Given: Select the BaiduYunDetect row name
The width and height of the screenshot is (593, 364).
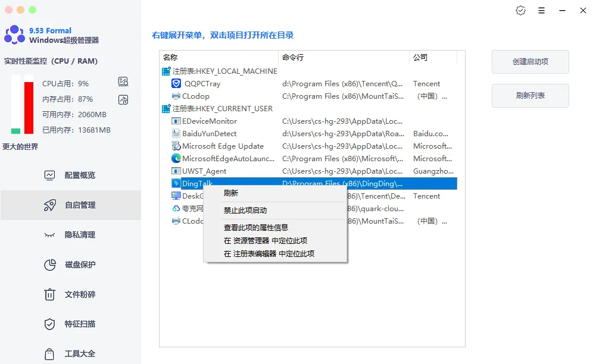Looking at the screenshot, I should (209, 133).
